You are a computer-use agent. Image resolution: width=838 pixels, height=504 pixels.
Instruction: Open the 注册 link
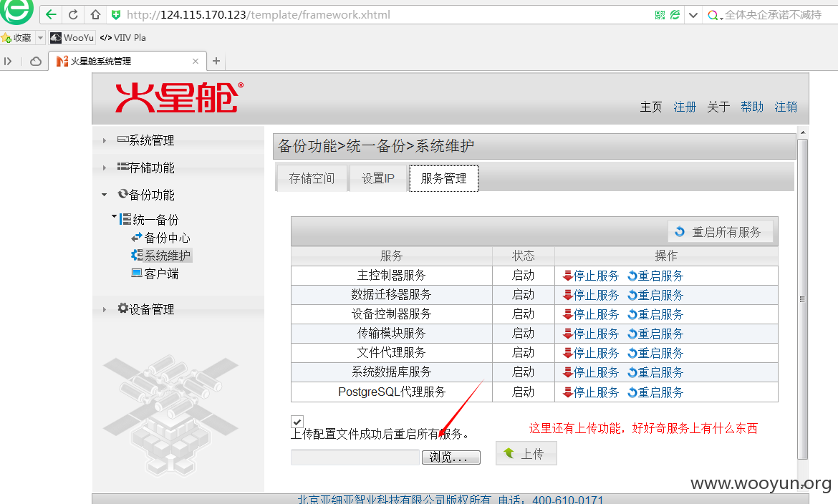685,107
